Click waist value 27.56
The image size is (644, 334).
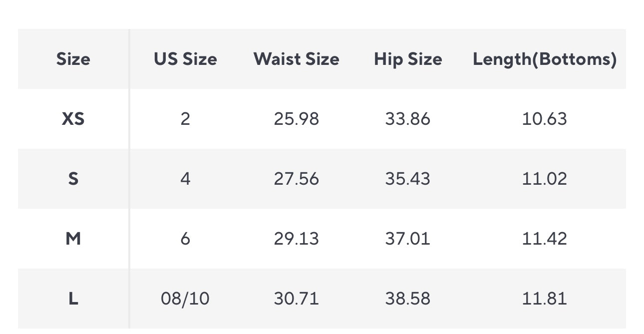(x=296, y=179)
